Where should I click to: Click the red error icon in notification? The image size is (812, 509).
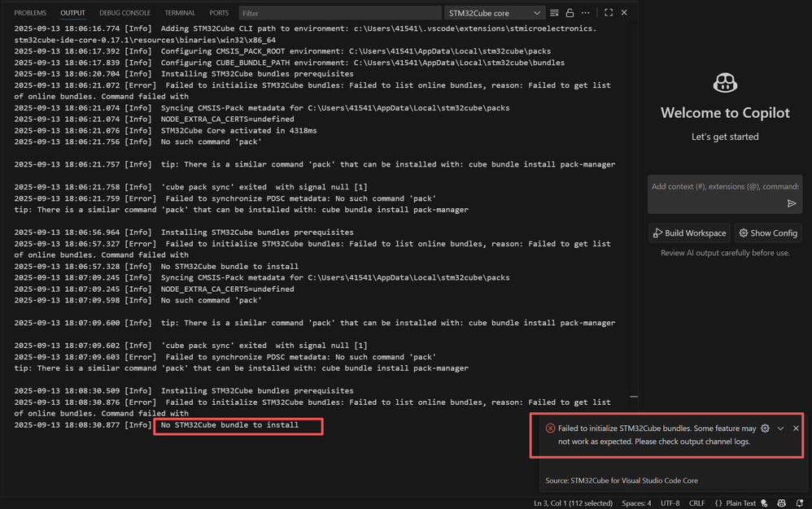(550, 429)
